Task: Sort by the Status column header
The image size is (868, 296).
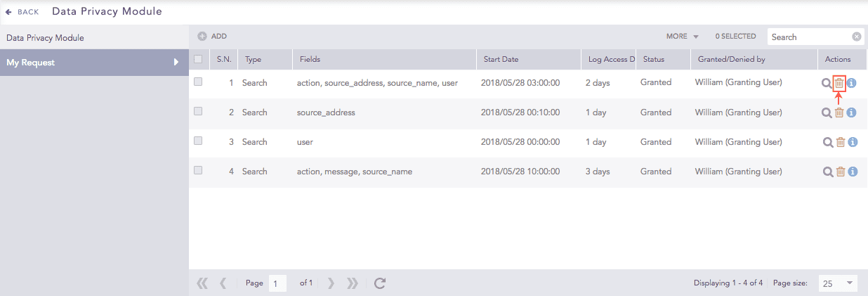Action: coord(663,59)
